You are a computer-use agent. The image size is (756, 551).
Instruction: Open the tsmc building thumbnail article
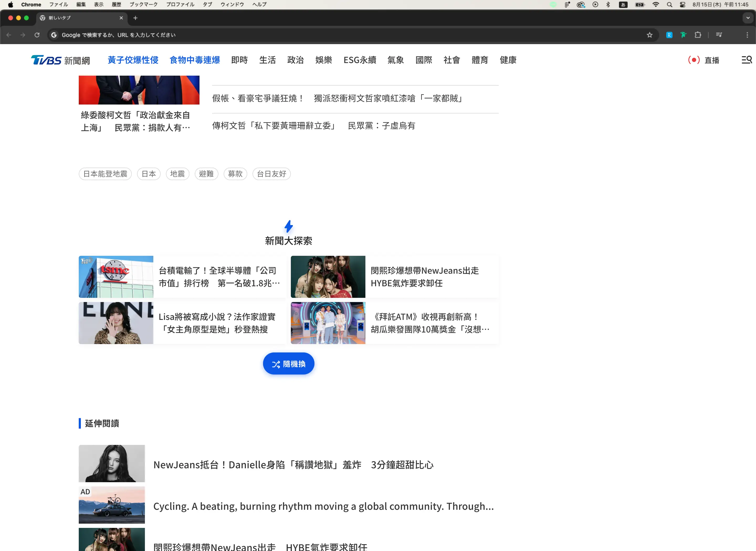116,277
